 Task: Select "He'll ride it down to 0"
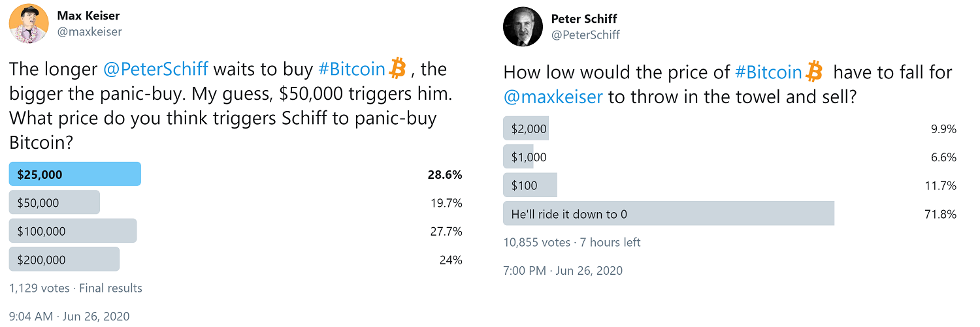tap(668, 213)
